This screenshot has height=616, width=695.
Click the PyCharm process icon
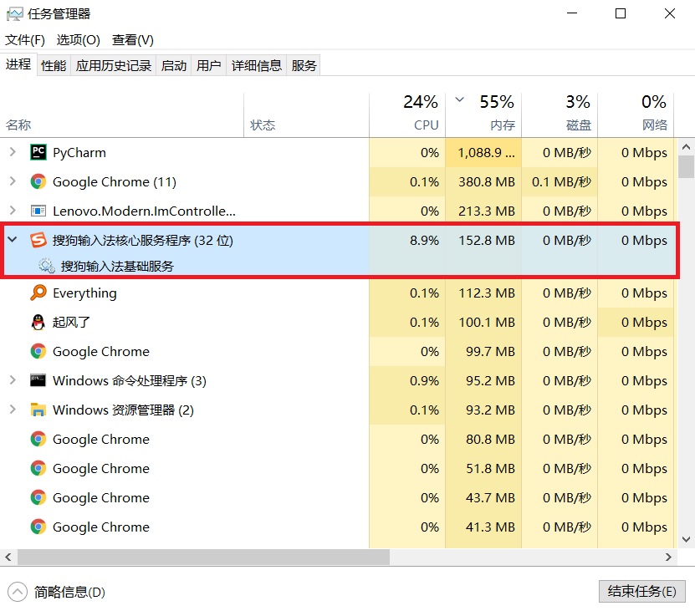click(x=38, y=152)
